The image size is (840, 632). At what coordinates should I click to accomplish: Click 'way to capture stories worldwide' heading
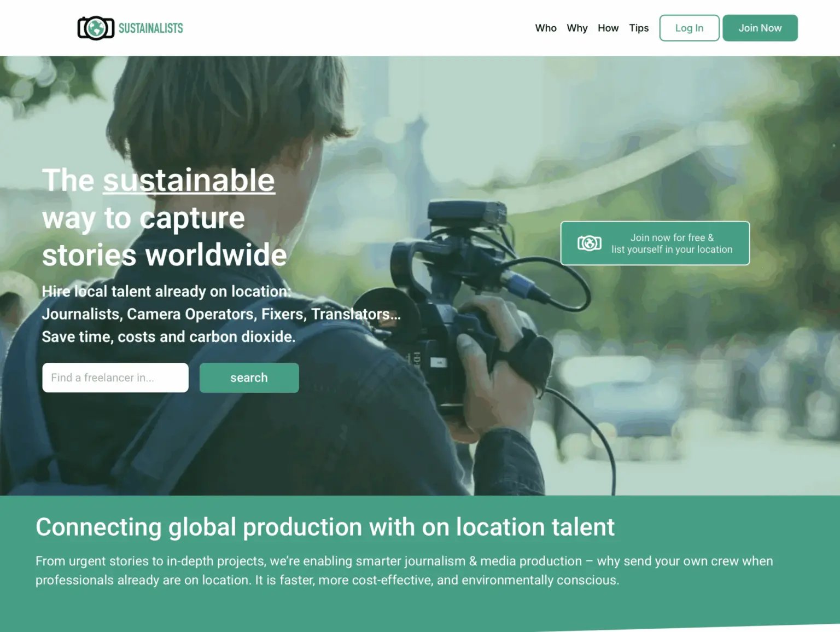(164, 236)
